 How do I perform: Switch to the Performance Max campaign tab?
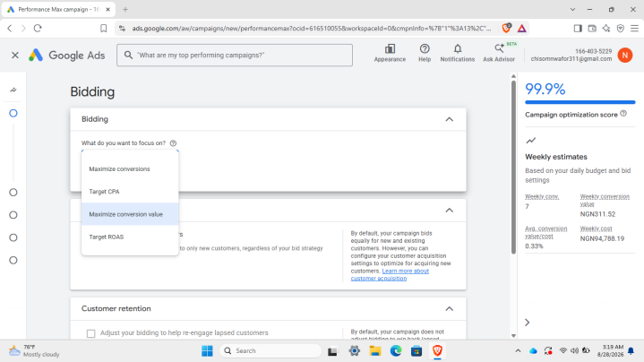[x=58, y=9]
